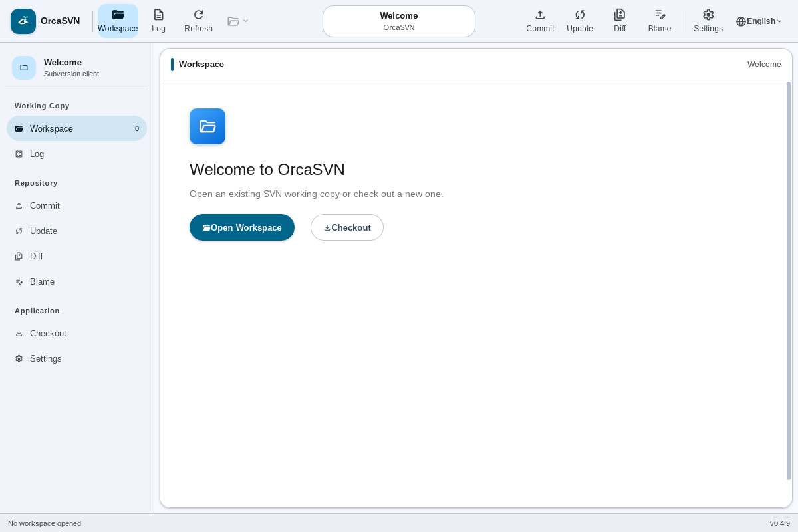The image size is (798, 532).
Task: Open the English language dropdown
Action: tap(759, 21)
